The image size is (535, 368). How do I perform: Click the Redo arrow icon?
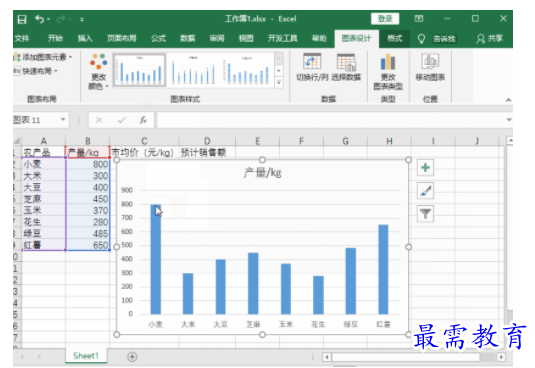61,19
